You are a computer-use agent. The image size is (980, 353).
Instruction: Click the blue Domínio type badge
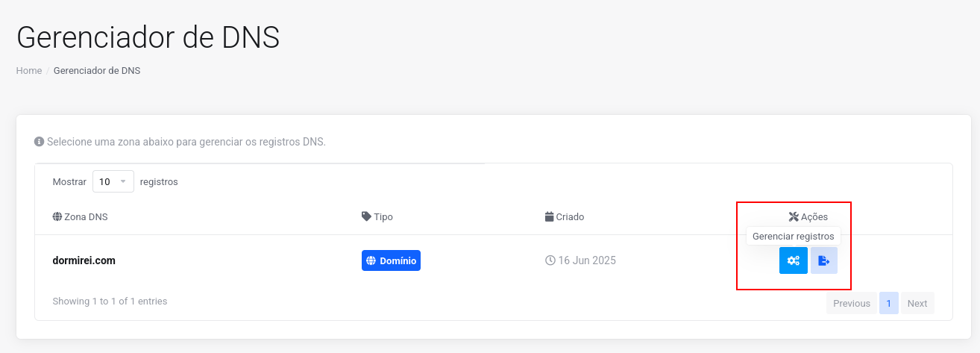[x=391, y=260]
